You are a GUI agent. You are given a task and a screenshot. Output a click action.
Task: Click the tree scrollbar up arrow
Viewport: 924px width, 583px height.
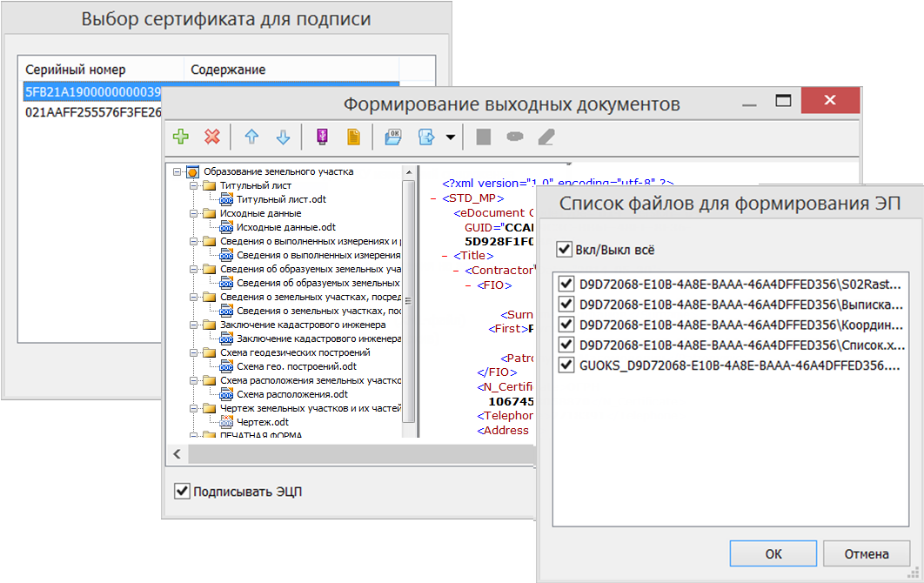click(408, 172)
